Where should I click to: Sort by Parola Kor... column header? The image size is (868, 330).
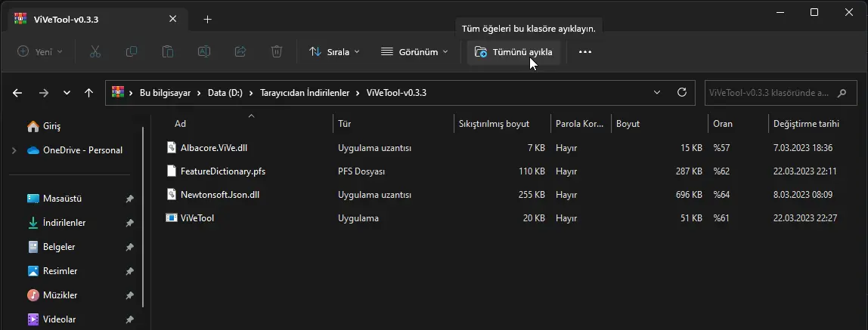580,124
